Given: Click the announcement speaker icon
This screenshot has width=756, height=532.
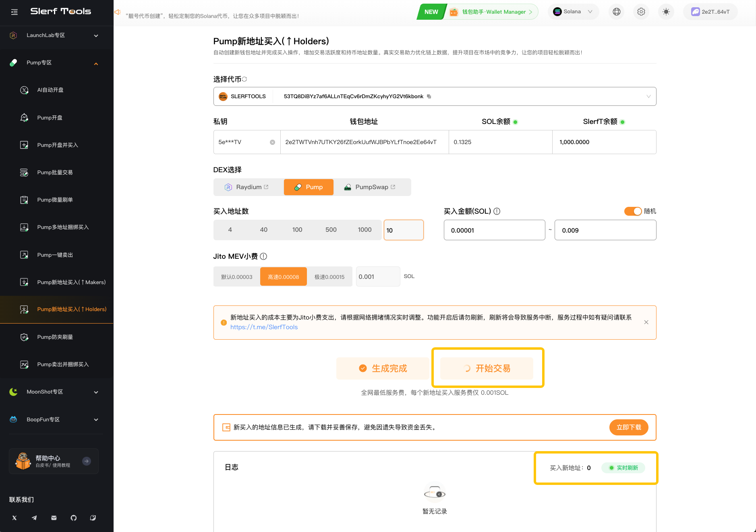Looking at the screenshot, I should tap(118, 12).
